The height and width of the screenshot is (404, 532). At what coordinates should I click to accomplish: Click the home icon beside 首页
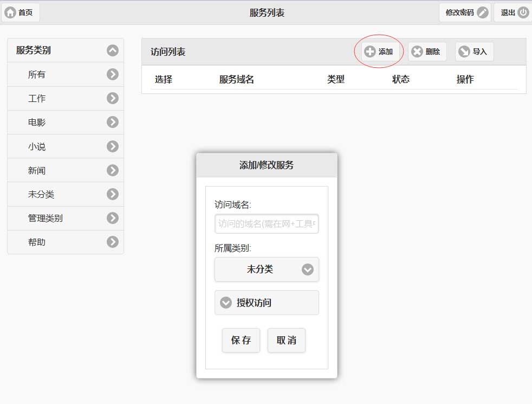click(10, 12)
